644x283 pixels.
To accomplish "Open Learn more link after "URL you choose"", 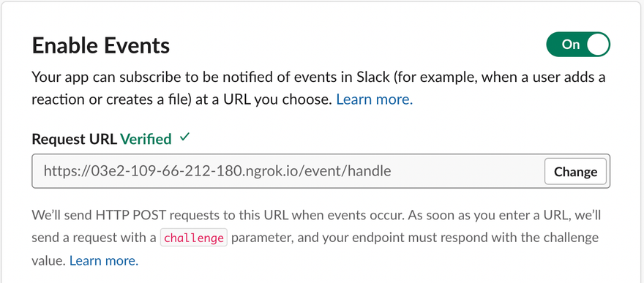I will coord(374,99).
